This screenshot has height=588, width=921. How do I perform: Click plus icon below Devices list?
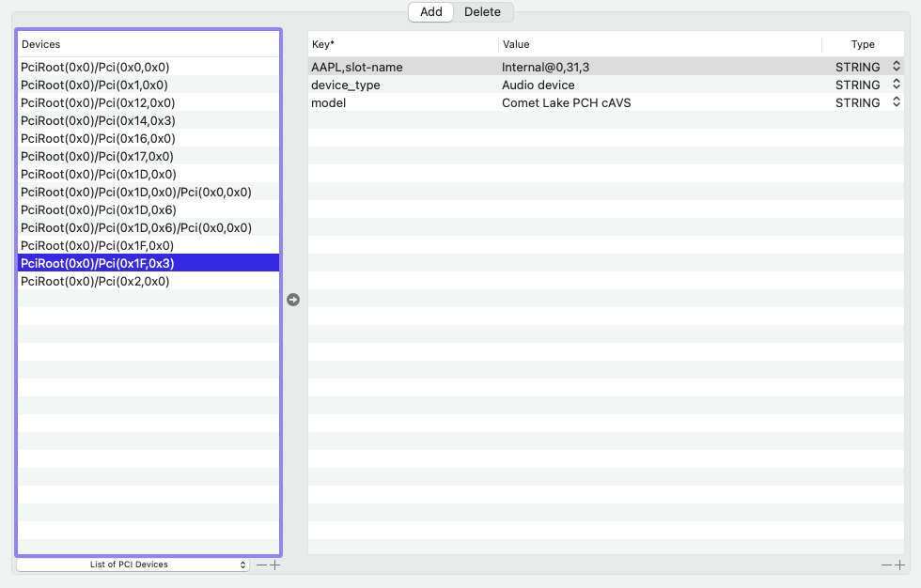pyautogui.click(x=275, y=565)
